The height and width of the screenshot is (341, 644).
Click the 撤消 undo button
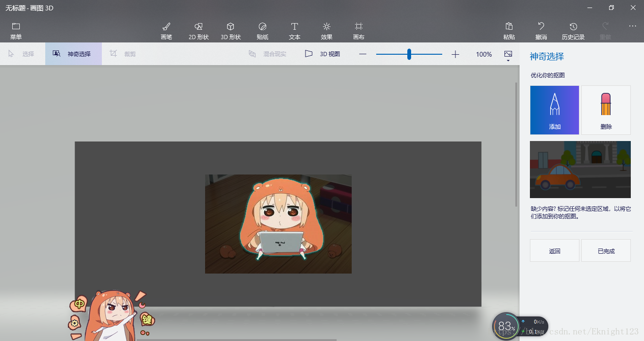pyautogui.click(x=541, y=31)
